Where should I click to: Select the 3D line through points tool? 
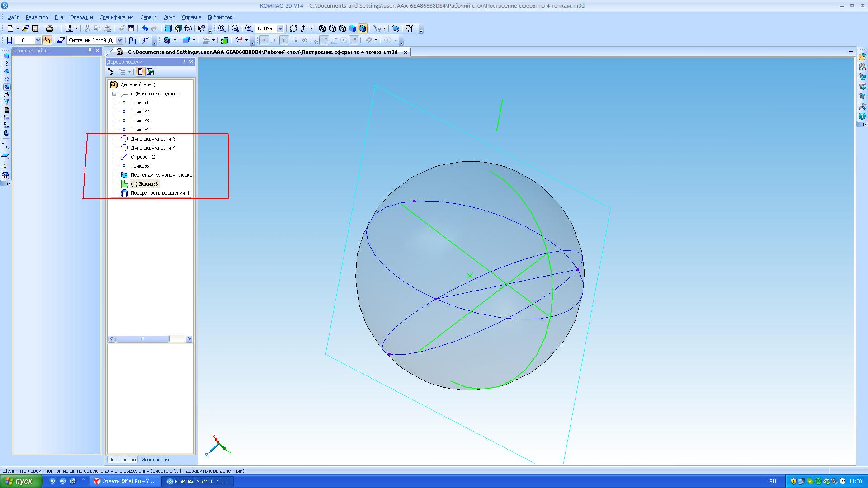pyautogui.click(x=5, y=145)
